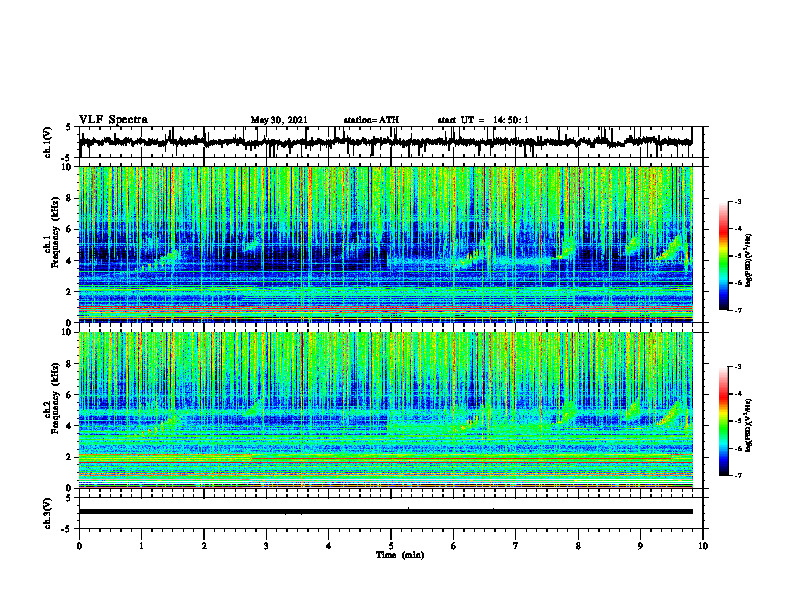Click the time axis tick label "6"

(x=454, y=546)
